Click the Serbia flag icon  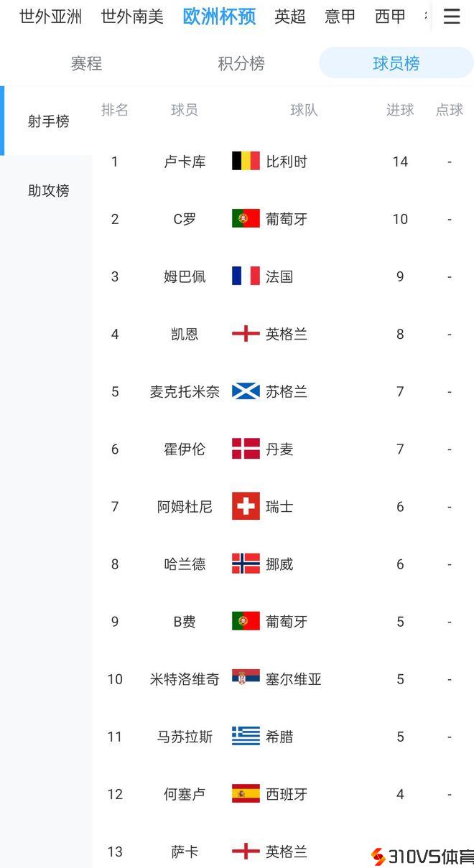pyautogui.click(x=246, y=678)
